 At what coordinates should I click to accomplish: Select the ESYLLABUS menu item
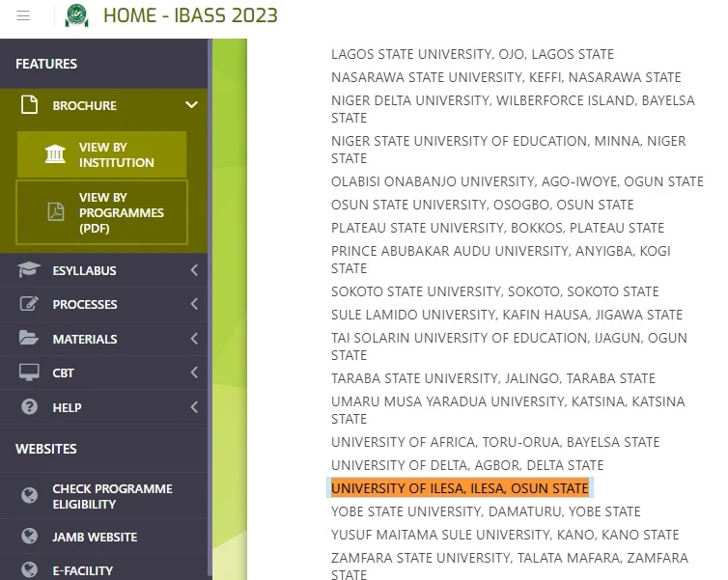[x=103, y=270]
